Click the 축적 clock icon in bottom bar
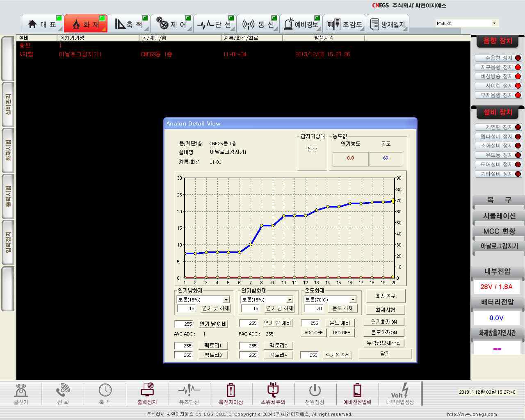Image resolution: width=525 pixels, height=420 pixels. [105, 390]
